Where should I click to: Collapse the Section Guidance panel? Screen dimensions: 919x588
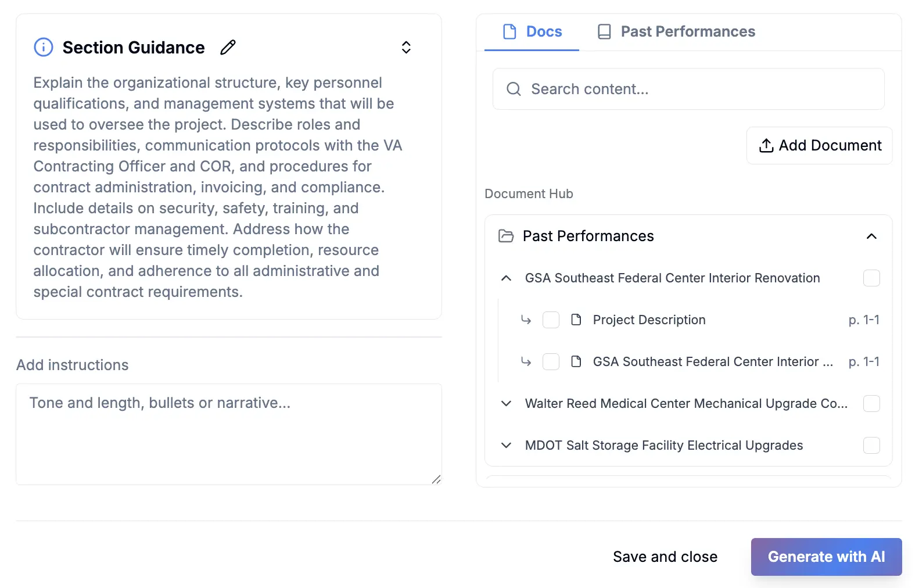(x=406, y=48)
